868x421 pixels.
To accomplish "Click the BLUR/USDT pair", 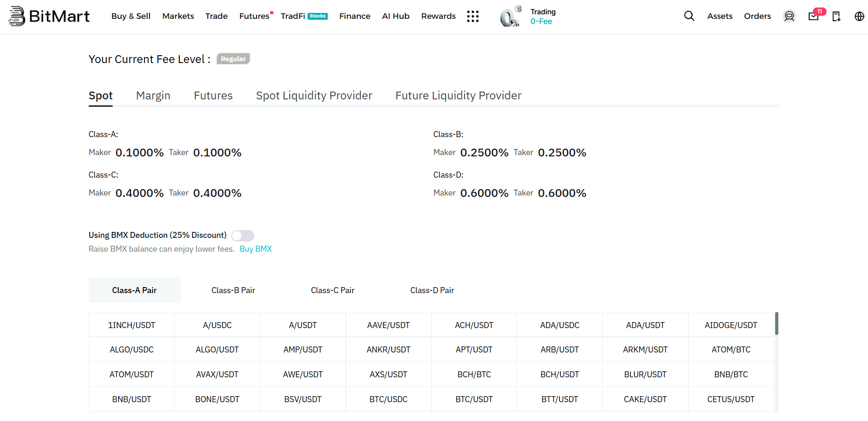I will (x=645, y=375).
